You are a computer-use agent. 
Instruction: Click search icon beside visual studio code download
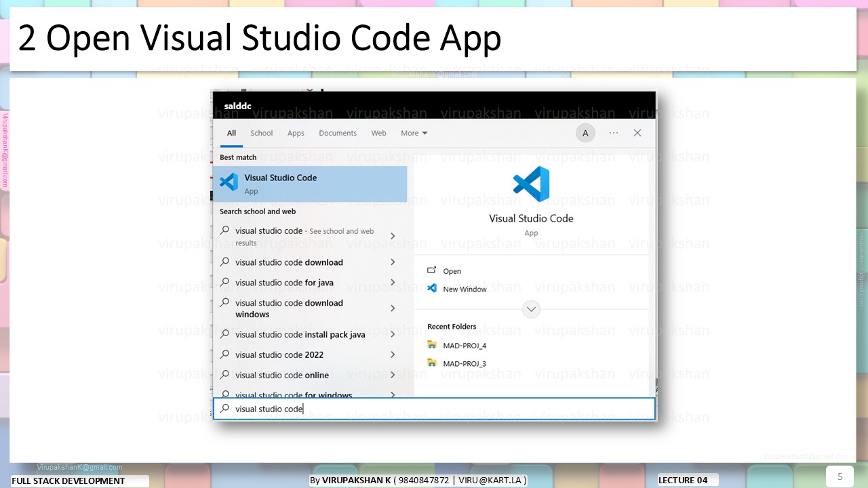tap(225, 262)
